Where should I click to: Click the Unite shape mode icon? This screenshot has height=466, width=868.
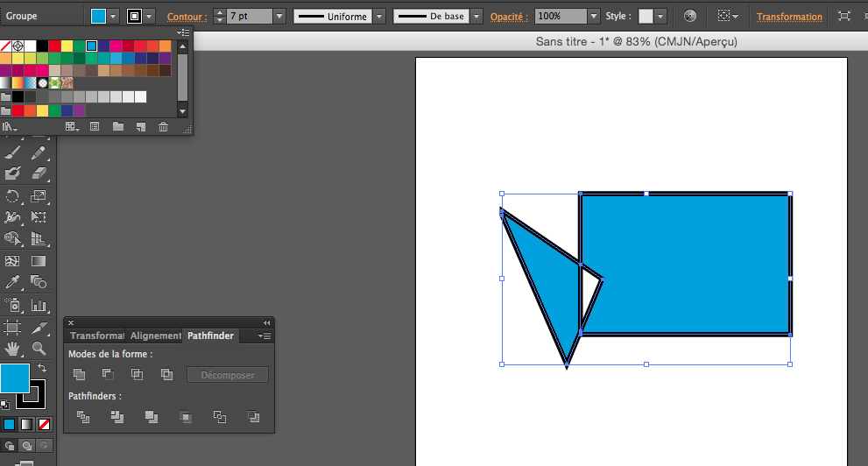(x=79, y=375)
